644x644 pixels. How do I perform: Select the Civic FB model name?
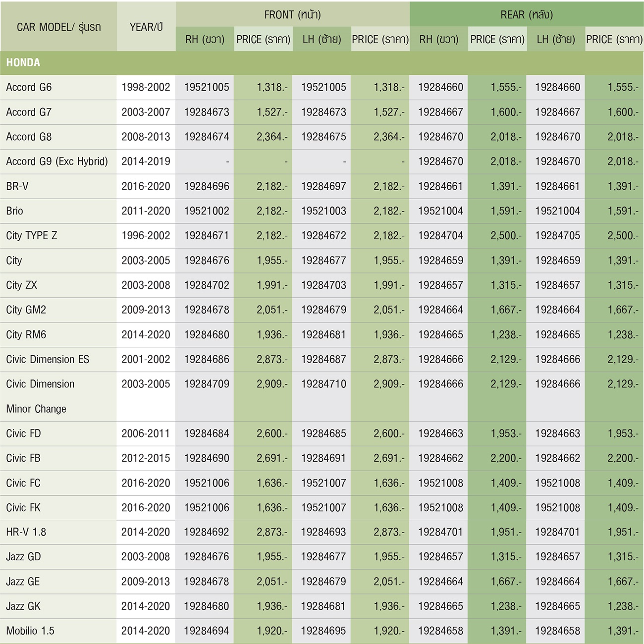[23, 458]
